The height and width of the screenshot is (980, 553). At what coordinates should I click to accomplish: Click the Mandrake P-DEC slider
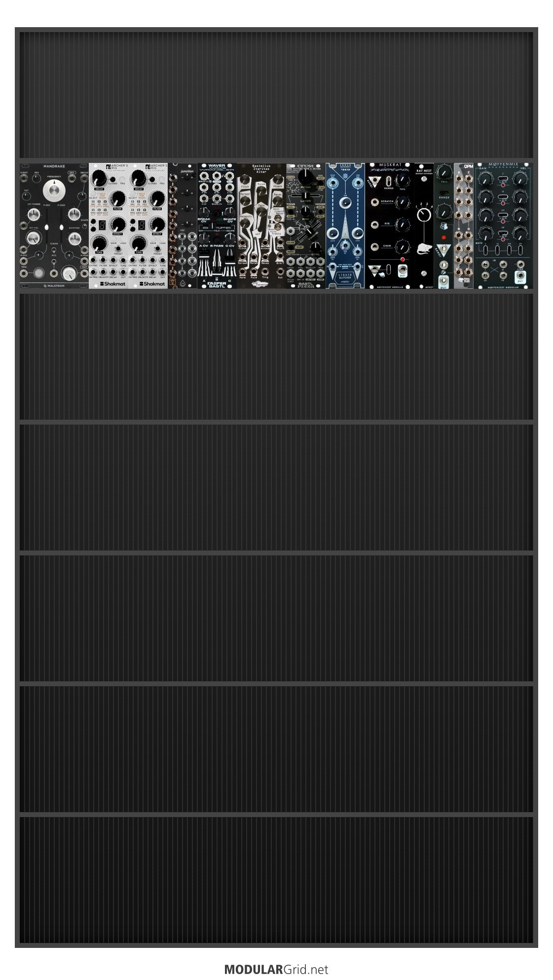(47, 226)
